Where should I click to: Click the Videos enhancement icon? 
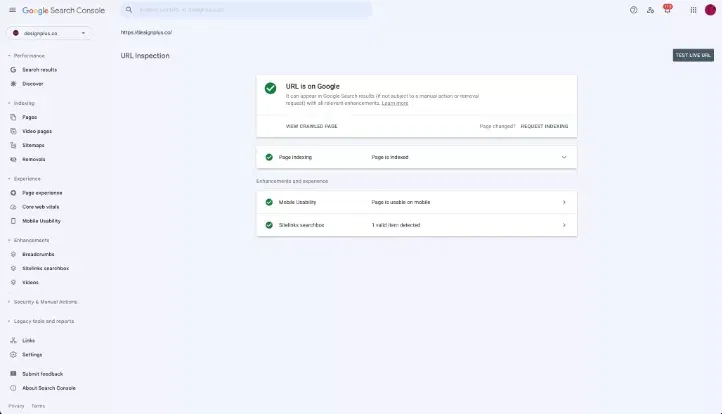[x=13, y=282]
